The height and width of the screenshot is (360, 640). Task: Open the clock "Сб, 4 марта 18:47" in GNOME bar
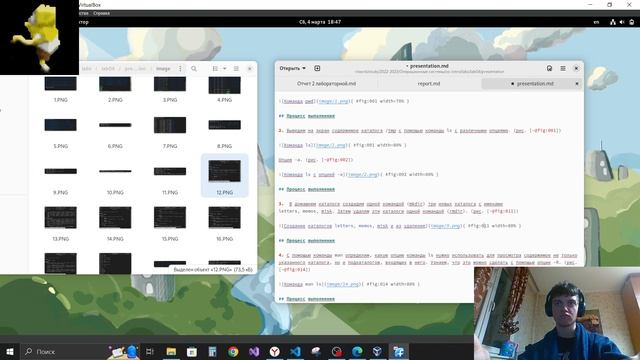320,22
